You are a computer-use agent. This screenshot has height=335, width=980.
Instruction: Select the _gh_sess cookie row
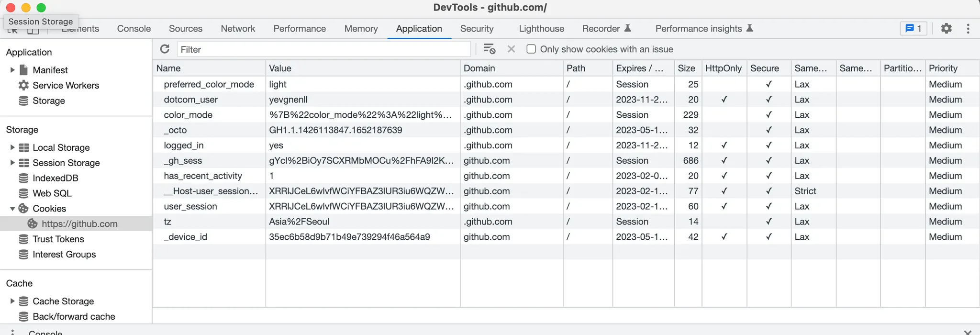[183, 161]
